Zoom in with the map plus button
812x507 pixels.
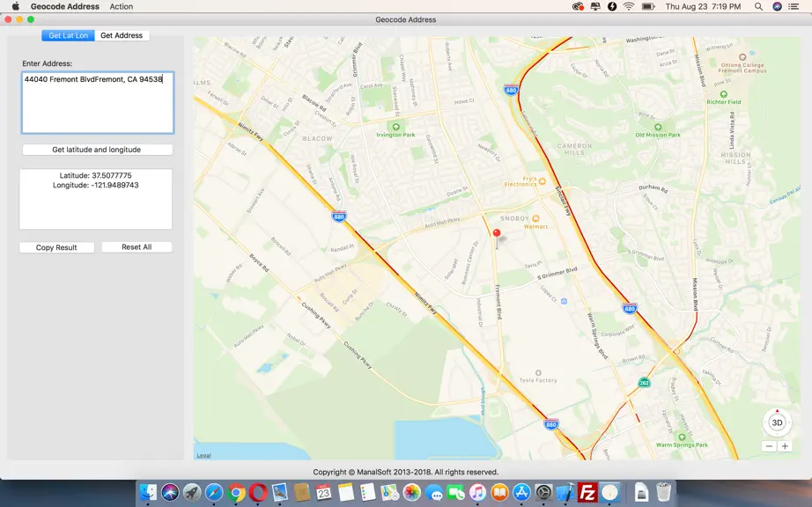[x=785, y=446]
